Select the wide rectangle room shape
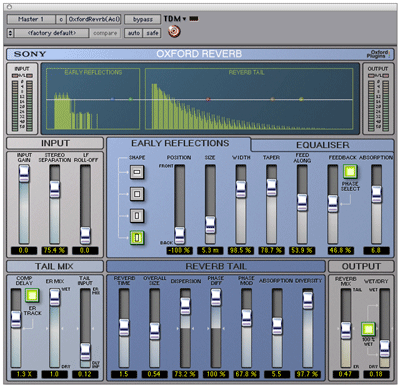This screenshot has height=387, width=400. click(x=137, y=172)
